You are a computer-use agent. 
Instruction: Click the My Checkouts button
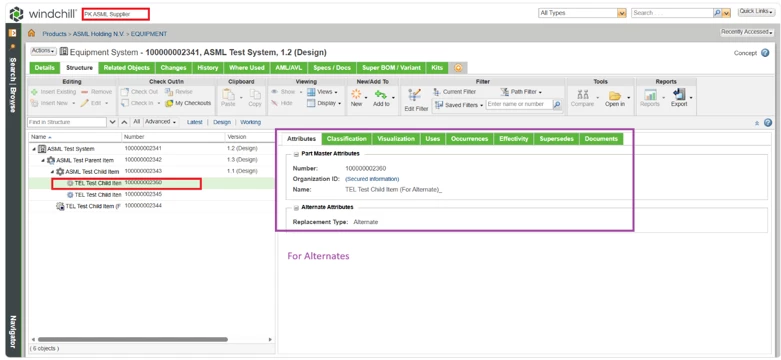(x=188, y=103)
